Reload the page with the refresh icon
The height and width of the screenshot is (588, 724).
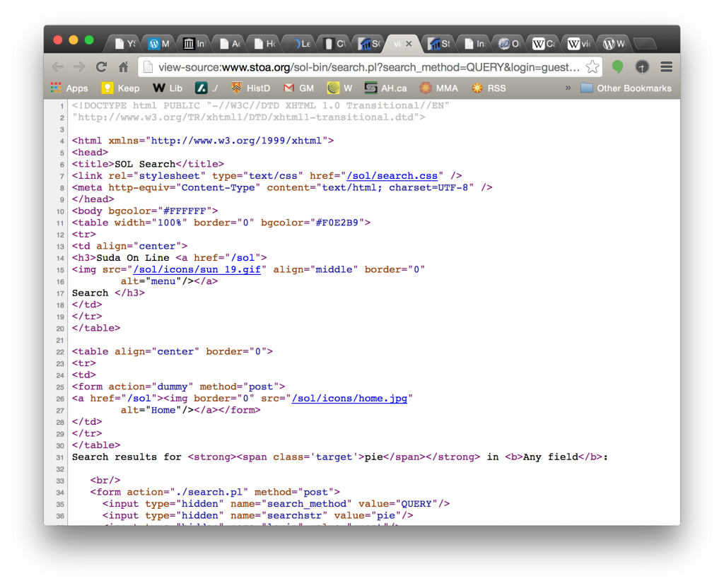click(101, 67)
